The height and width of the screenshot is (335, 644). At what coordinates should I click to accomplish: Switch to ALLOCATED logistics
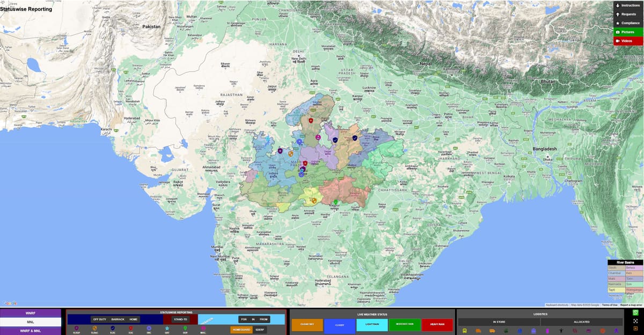click(x=582, y=322)
